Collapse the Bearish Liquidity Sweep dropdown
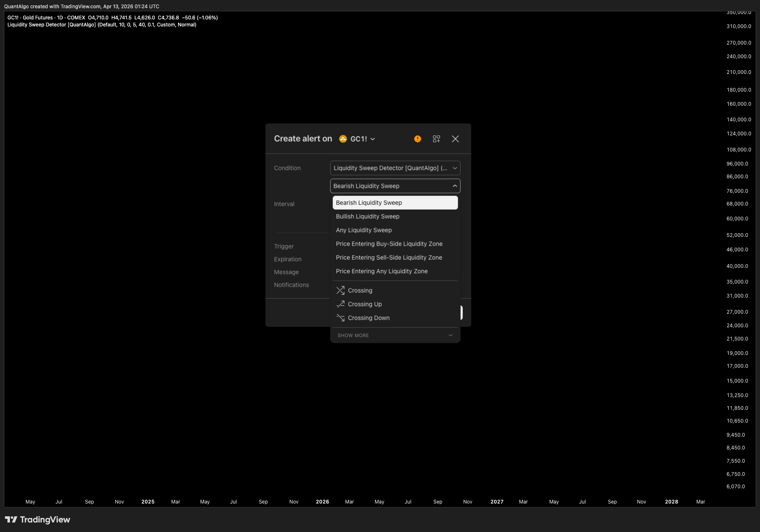Screen dimensions: 760x532 pos(395,186)
